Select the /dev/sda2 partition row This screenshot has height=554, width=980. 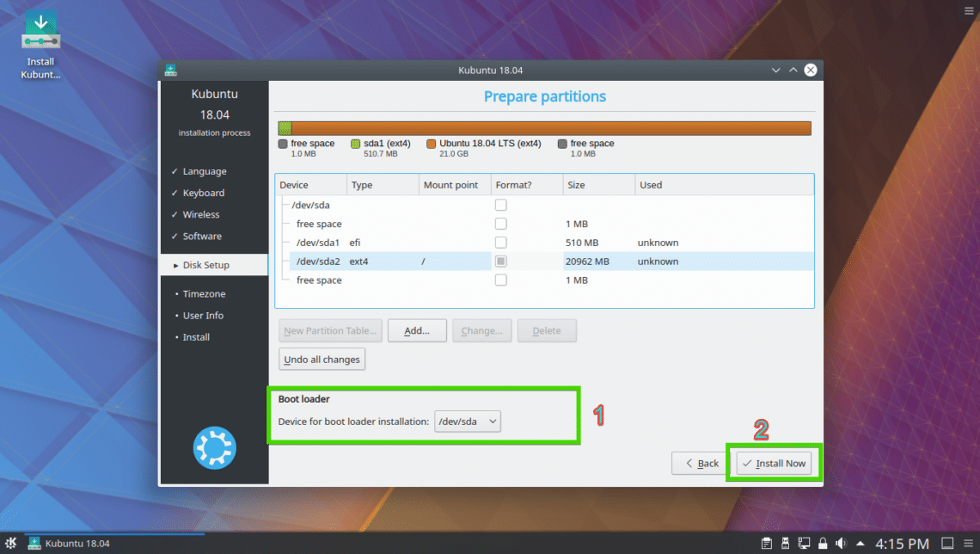point(544,262)
